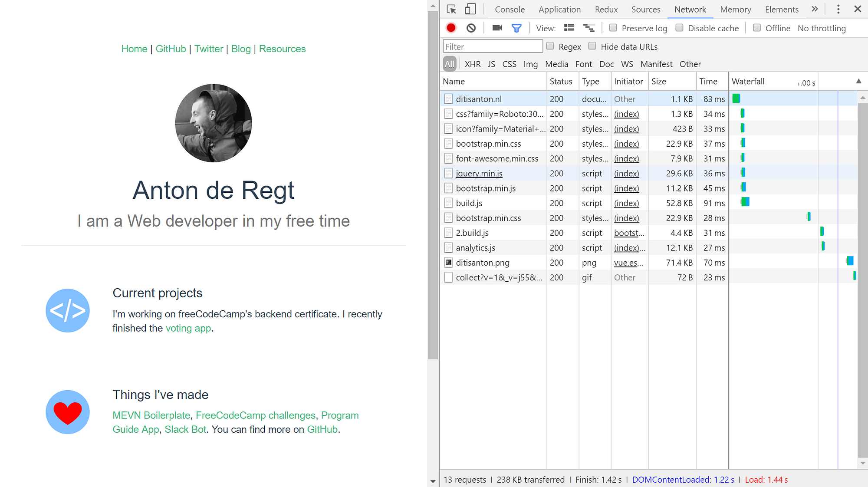The image size is (868, 487).
Task: Click the Filter text input field
Action: [x=493, y=46]
